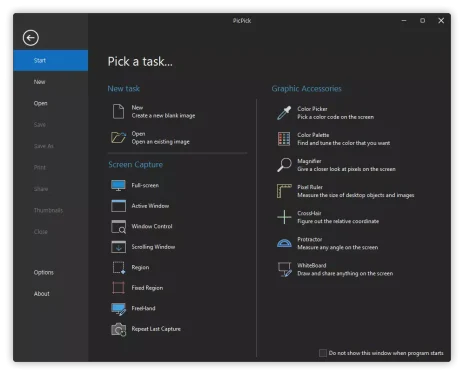
Task: Select the Start sidebar item
Action: pyautogui.click(x=51, y=60)
